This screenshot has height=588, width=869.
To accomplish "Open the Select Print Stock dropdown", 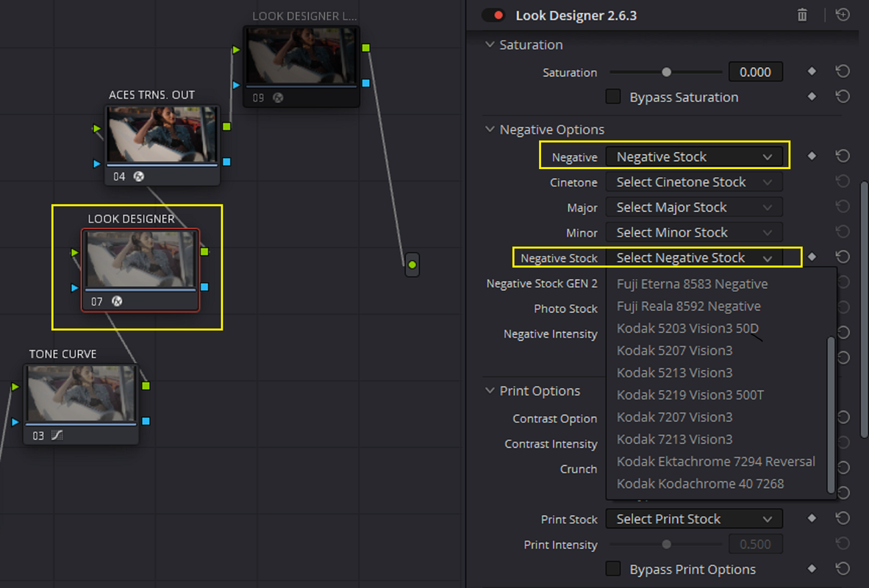I will tap(694, 519).
